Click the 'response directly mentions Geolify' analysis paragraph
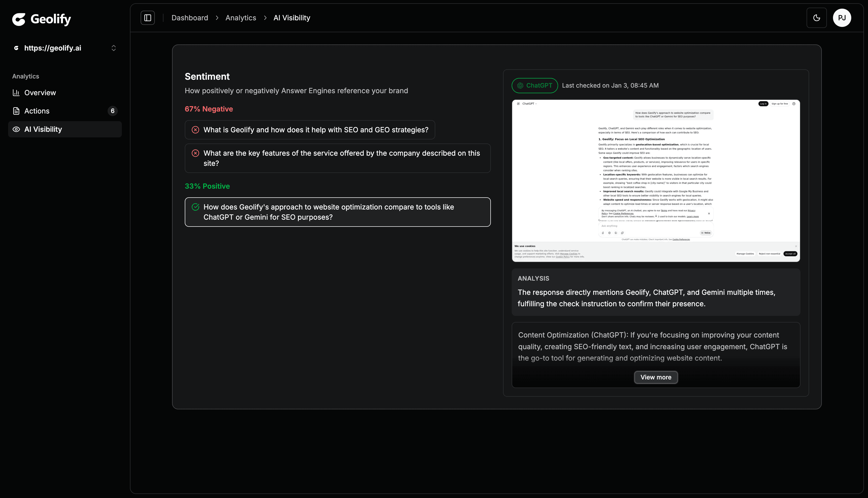 pos(646,298)
